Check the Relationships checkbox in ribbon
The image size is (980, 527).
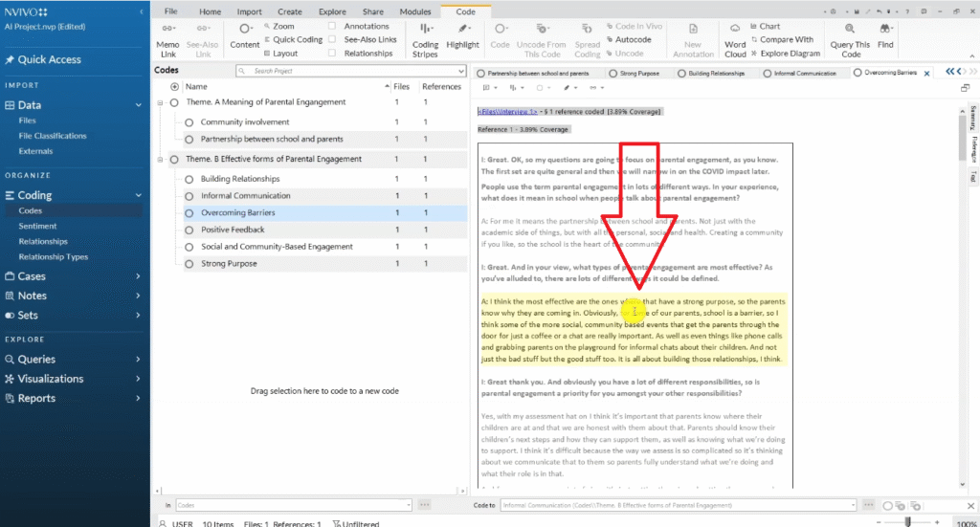[x=332, y=54]
